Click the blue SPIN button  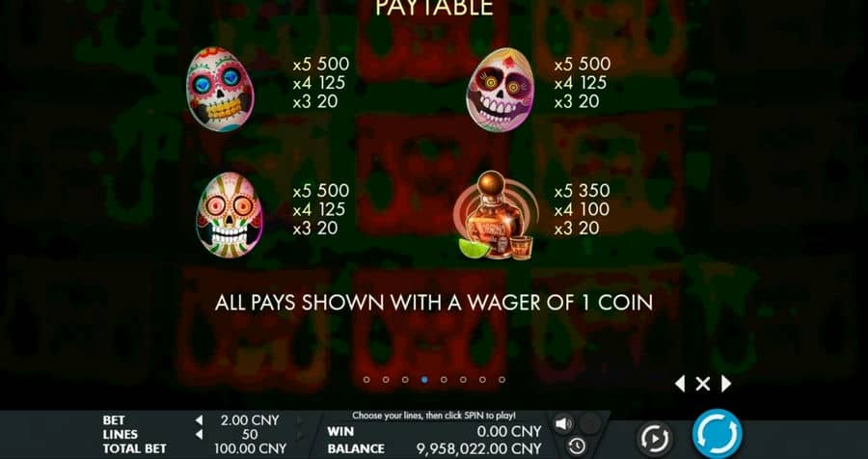(x=717, y=434)
